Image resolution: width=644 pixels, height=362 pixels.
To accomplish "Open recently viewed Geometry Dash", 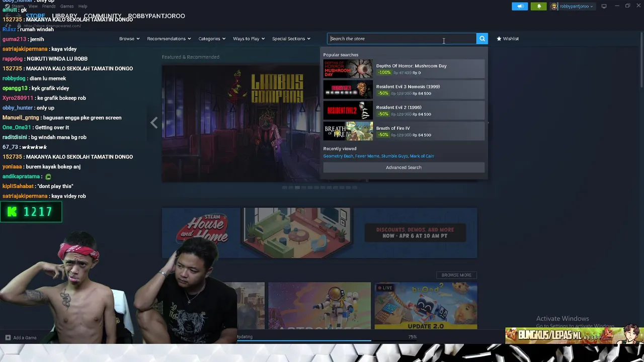I will pos(338,156).
